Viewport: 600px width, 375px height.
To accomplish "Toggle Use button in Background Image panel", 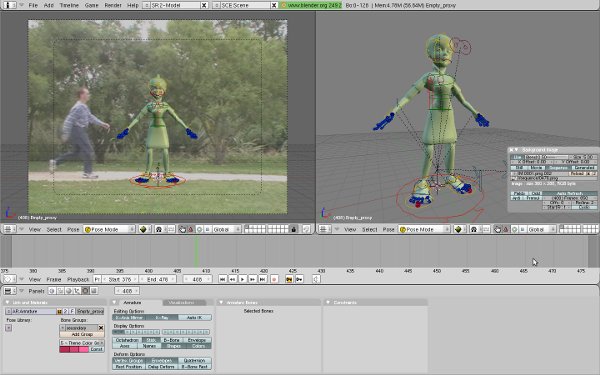I will pyautogui.click(x=517, y=157).
